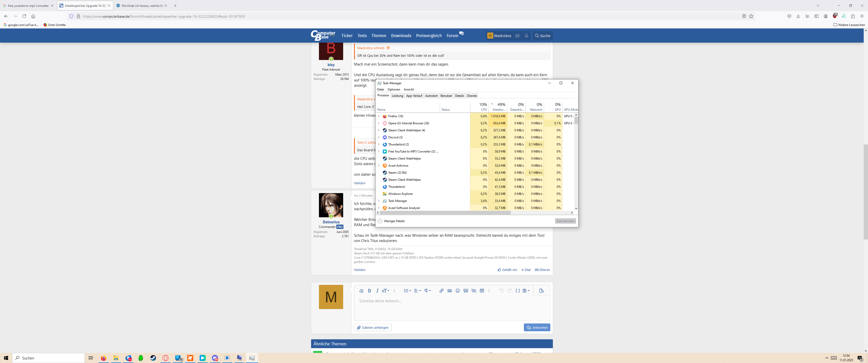Screen dimensions: 868x363
Task: Click the notification bell icon in header
Action: point(526,36)
